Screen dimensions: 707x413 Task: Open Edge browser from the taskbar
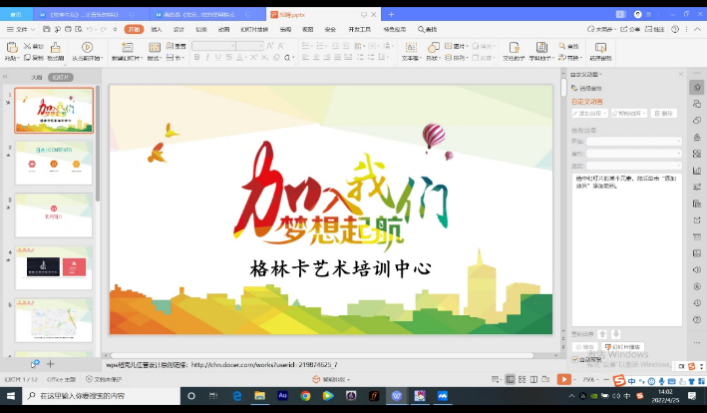click(238, 397)
